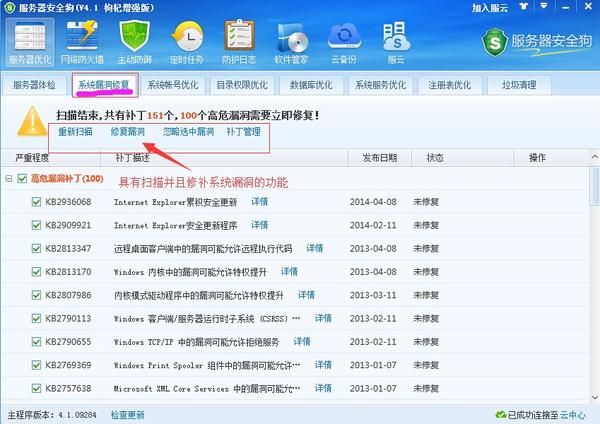Open the 服务器优化 server optimization module
This screenshot has width=600, height=424.
[30, 42]
